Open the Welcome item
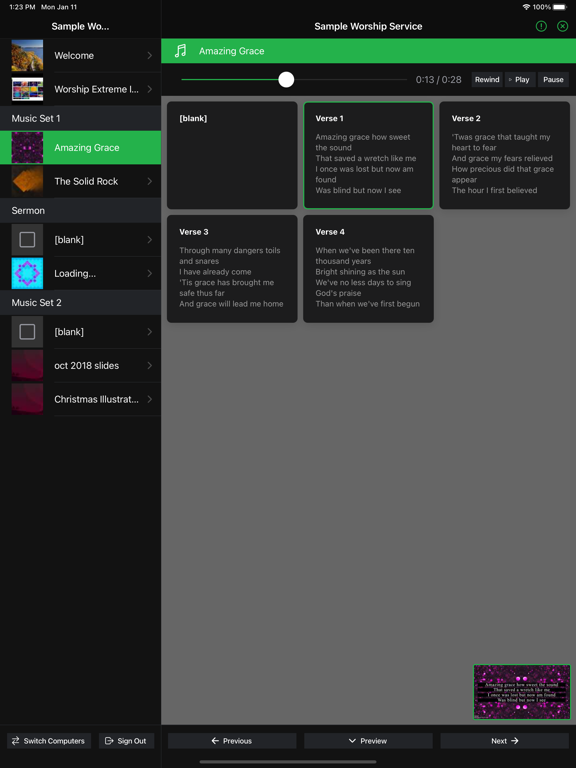Viewport: 576px width, 768px height. point(80,55)
